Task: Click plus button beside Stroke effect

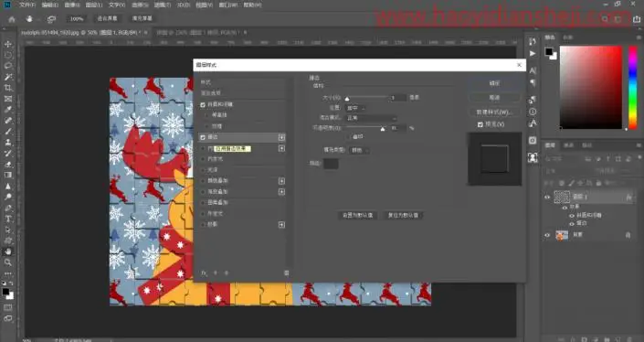Action: 281,137
